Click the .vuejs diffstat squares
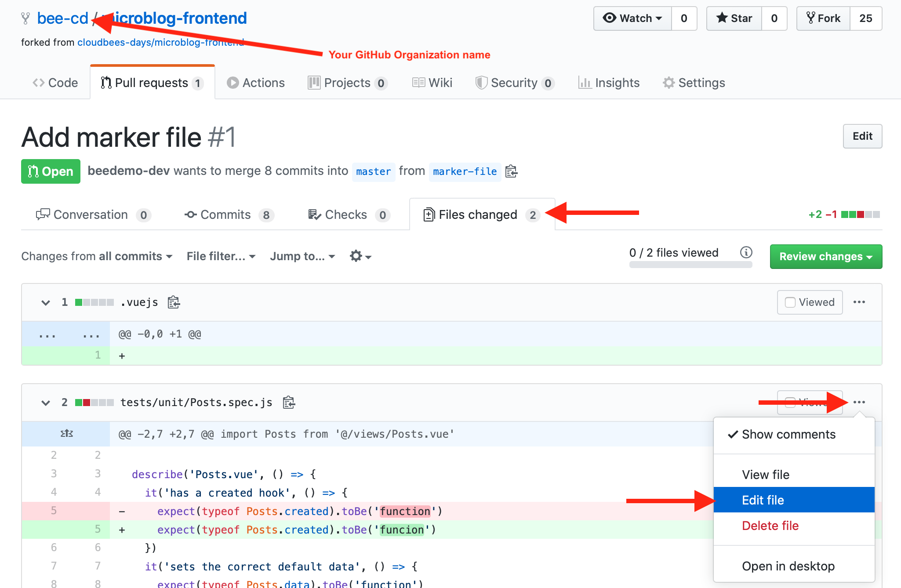Viewport: 901px width, 588px height. click(x=94, y=302)
